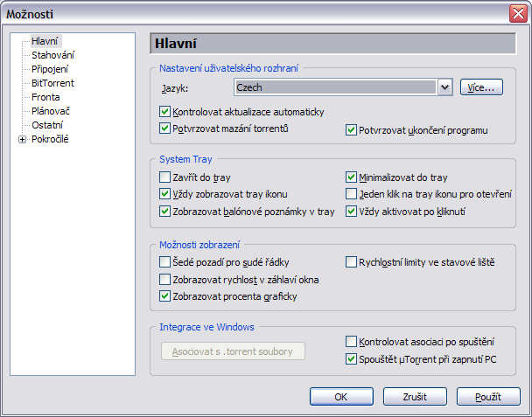Apply settings with the Použít button

click(487, 397)
